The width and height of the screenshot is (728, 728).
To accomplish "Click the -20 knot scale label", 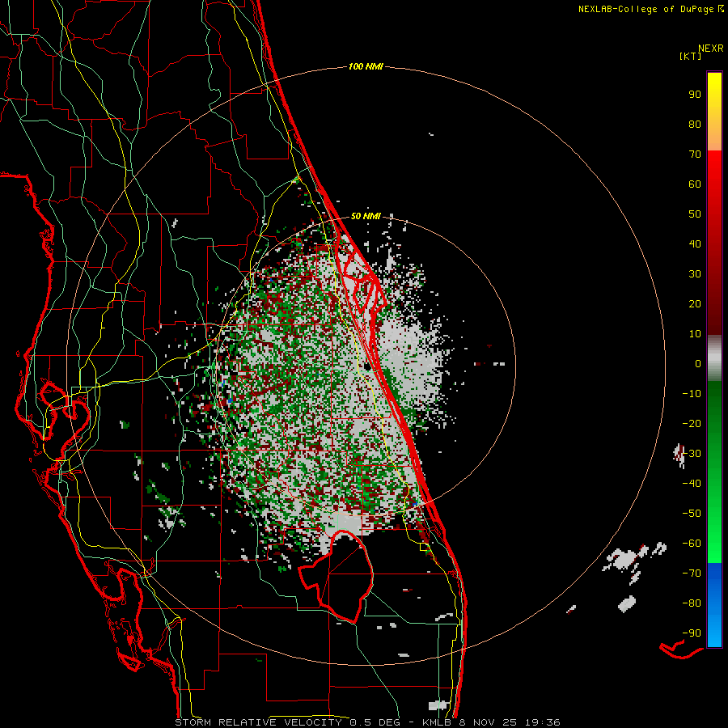I will click(692, 423).
